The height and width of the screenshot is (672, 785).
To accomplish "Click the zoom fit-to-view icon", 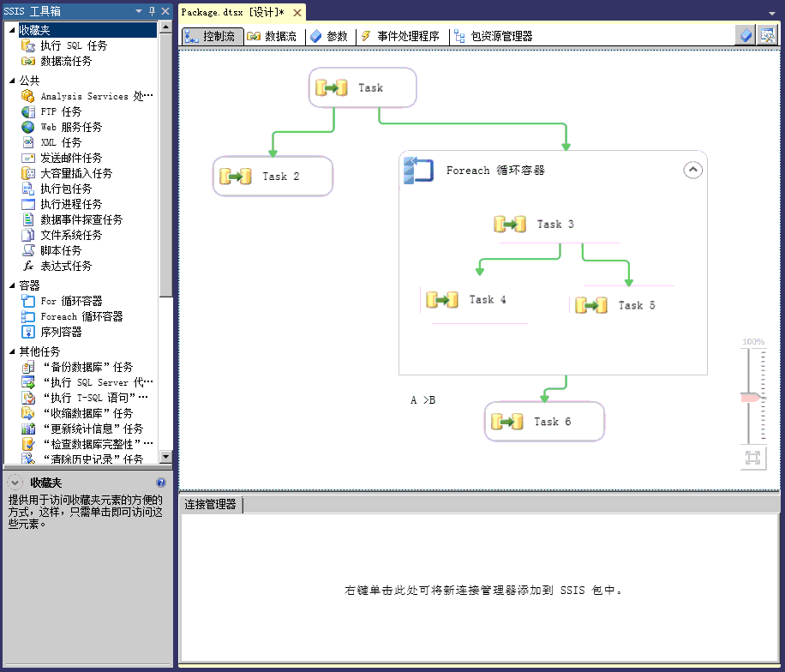I will coord(752,458).
